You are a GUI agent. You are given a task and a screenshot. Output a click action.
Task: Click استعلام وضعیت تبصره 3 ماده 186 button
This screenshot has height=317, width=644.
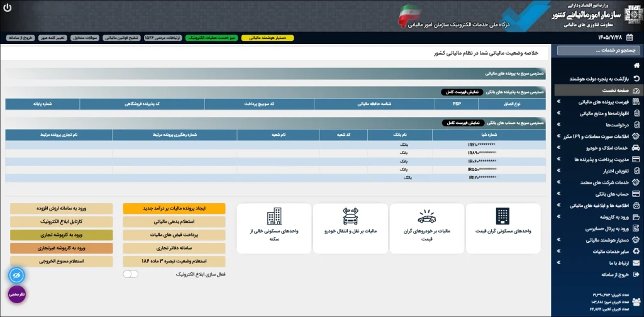(x=174, y=261)
